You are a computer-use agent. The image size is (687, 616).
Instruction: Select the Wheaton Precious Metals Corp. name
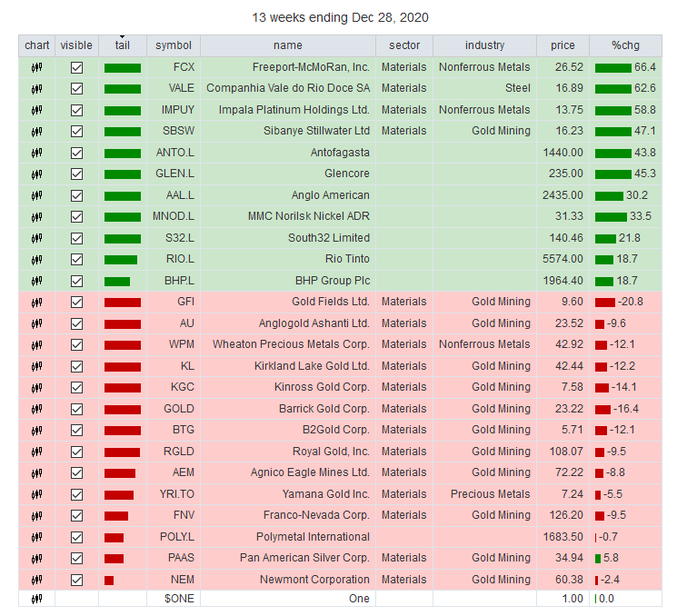click(x=291, y=344)
